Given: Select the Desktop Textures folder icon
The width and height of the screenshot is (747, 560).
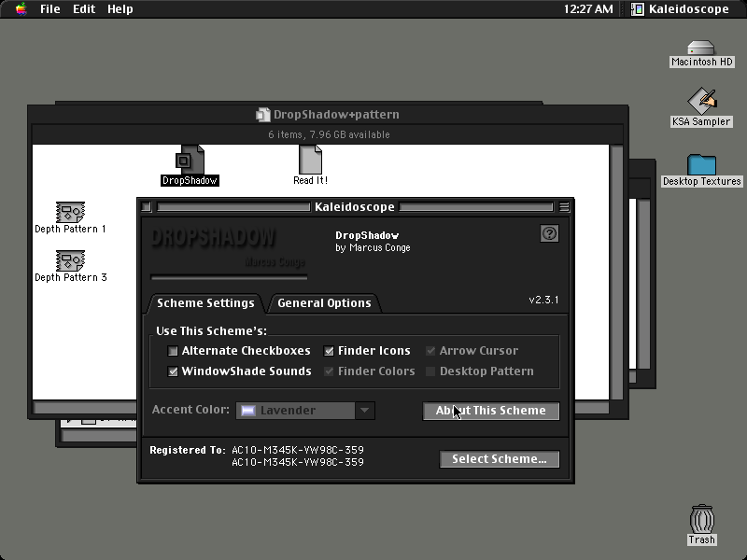Looking at the screenshot, I should point(701,170).
